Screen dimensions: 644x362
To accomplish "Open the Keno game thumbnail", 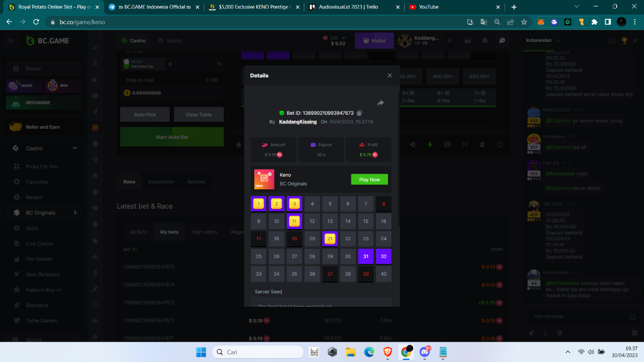I will 264,180.
